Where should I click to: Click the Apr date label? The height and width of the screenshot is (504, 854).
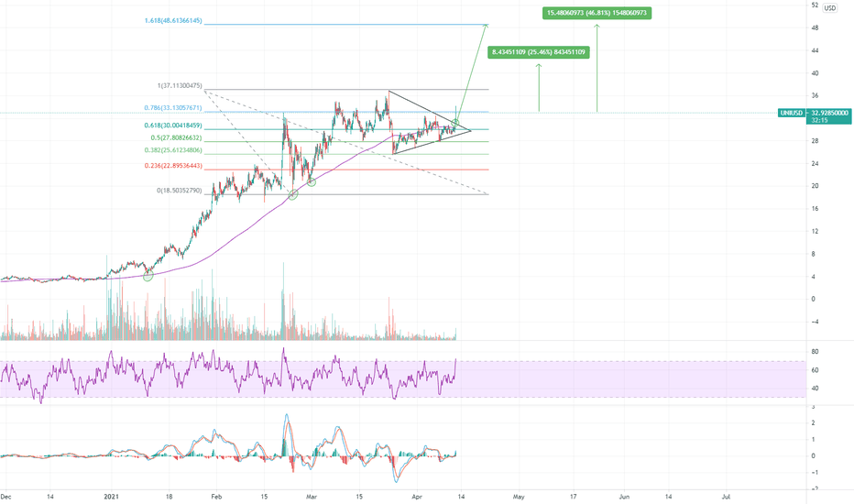[x=417, y=497]
